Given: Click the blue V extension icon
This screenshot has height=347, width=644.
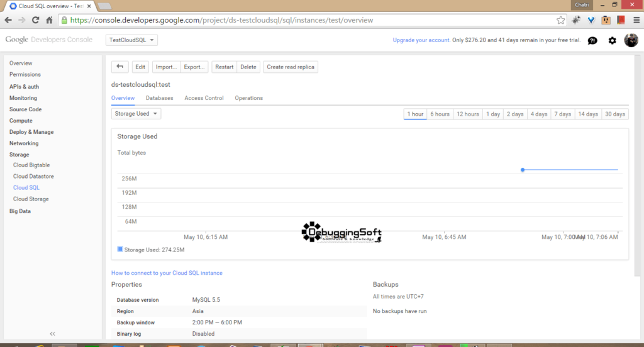Looking at the screenshot, I should 591,20.
